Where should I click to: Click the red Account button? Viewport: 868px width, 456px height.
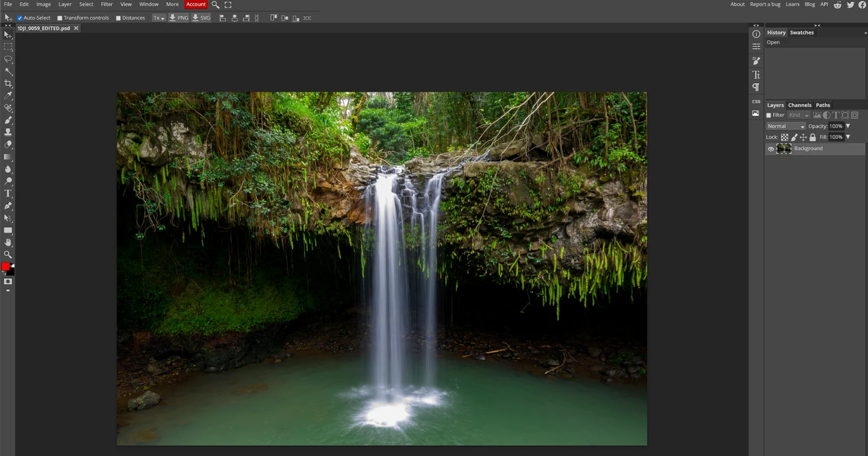(x=195, y=4)
